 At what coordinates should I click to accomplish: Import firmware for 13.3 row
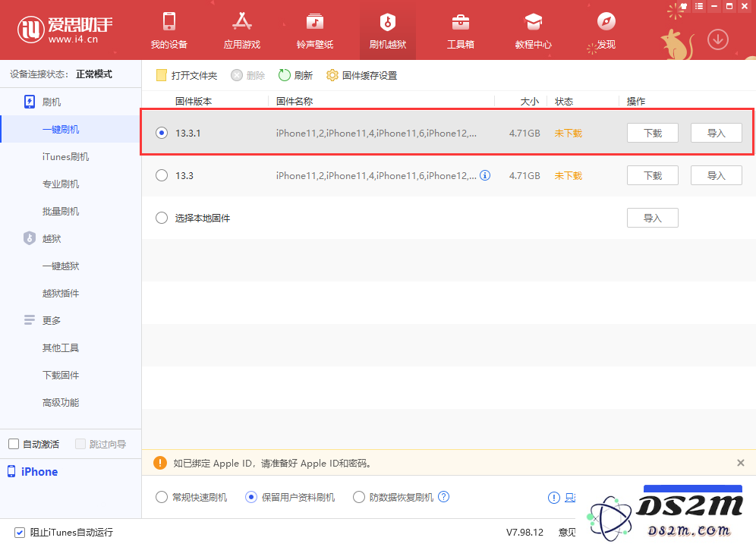716,175
